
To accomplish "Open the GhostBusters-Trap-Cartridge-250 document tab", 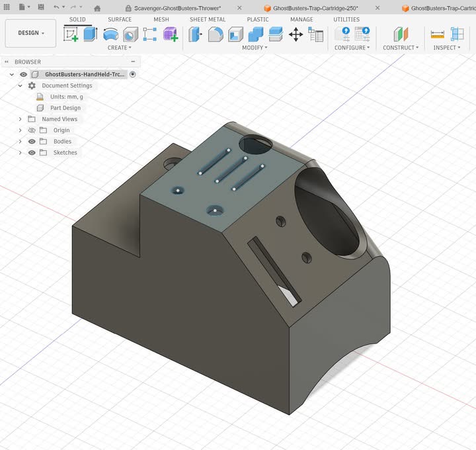I will click(315, 8).
